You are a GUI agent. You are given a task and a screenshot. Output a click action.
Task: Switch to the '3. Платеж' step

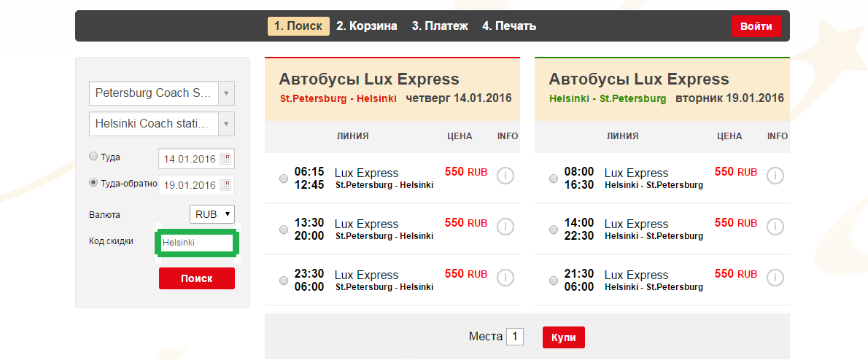[440, 26]
